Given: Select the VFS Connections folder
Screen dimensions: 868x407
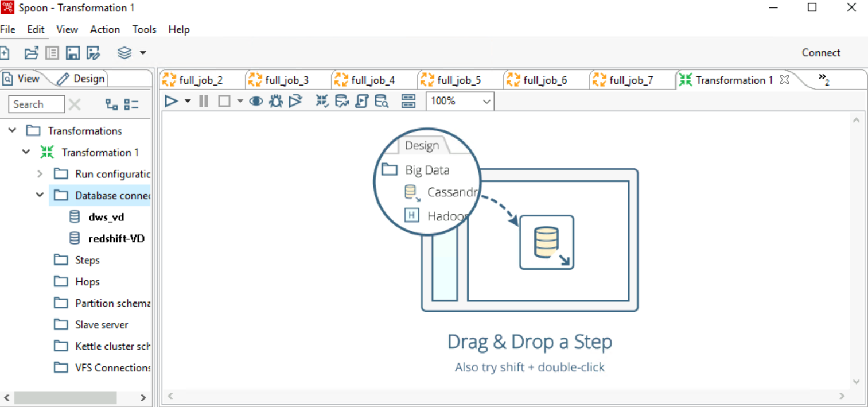Looking at the screenshot, I should click(112, 368).
